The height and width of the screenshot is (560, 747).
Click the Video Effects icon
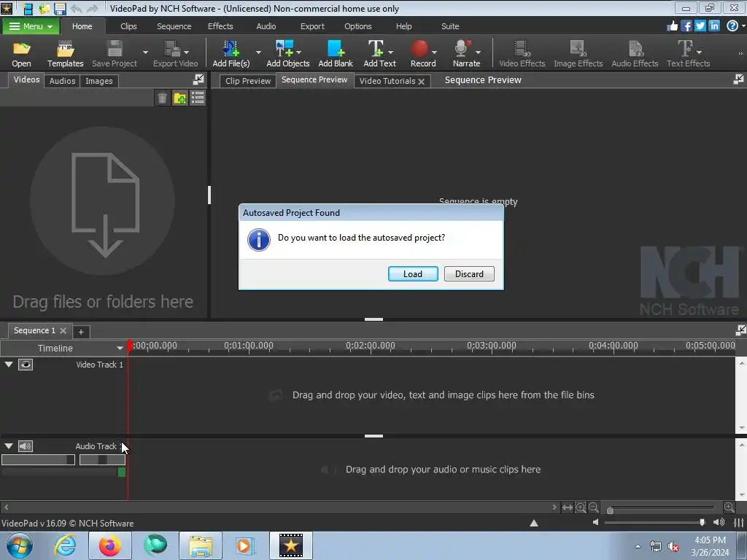(522, 49)
